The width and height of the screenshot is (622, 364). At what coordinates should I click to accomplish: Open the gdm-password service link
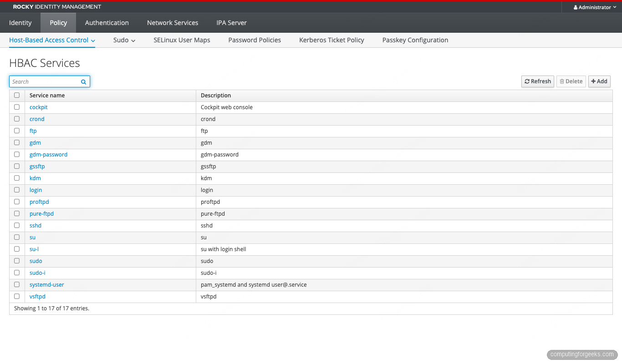[x=48, y=155]
